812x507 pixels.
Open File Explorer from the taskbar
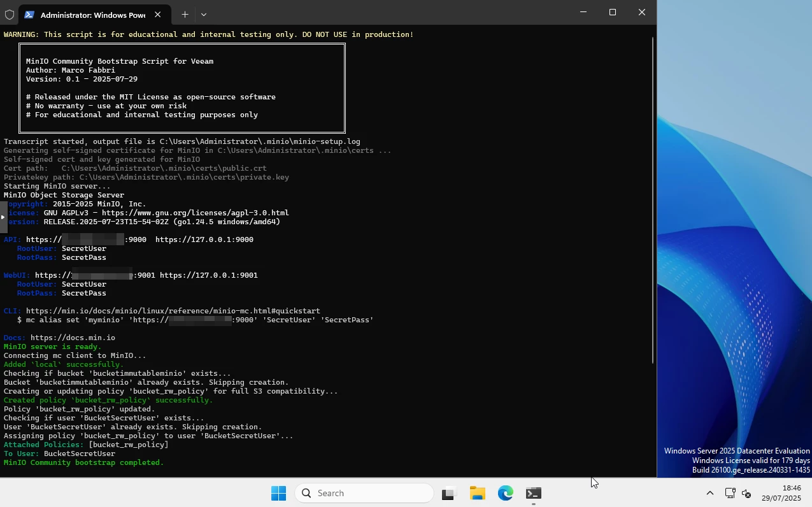click(478, 493)
